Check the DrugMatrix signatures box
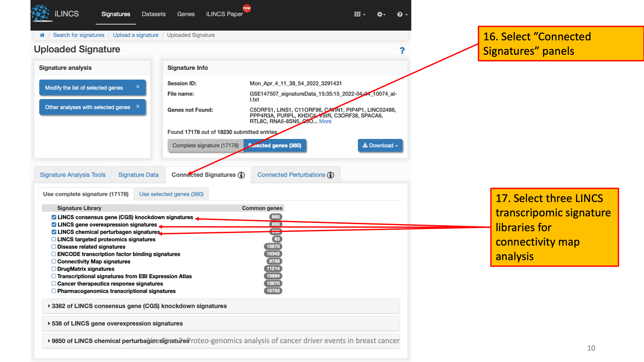This screenshot has height=362, width=644. (x=54, y=269)
